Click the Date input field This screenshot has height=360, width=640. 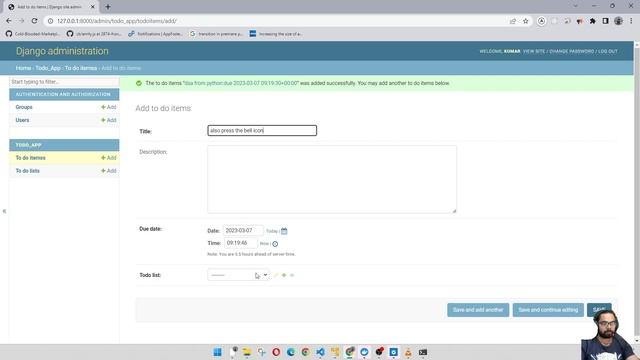(x=243, y=231)
